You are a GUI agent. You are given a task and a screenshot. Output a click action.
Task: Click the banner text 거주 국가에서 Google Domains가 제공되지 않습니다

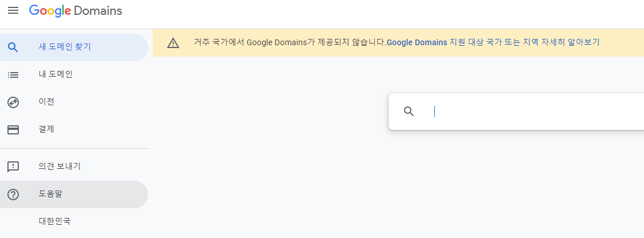point(290,42)
